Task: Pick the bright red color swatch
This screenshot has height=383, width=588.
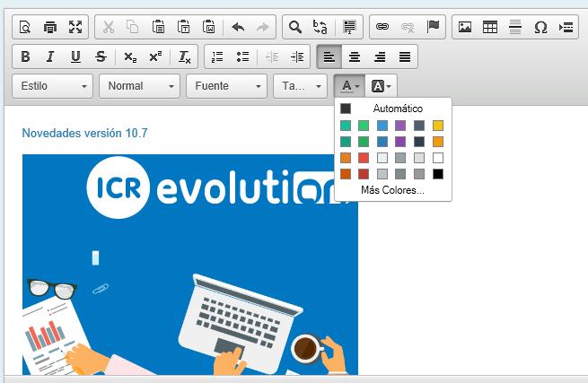Action: point(364,158)
